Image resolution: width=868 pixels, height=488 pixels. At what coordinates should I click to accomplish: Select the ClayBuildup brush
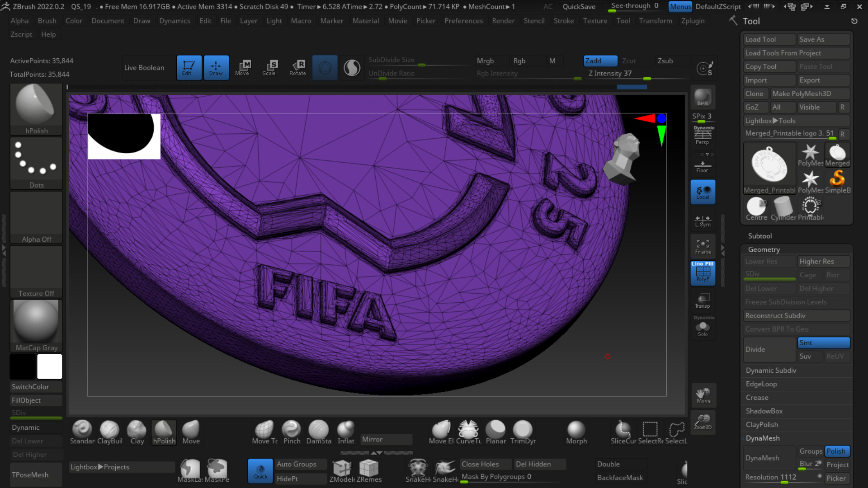(109, 432)
